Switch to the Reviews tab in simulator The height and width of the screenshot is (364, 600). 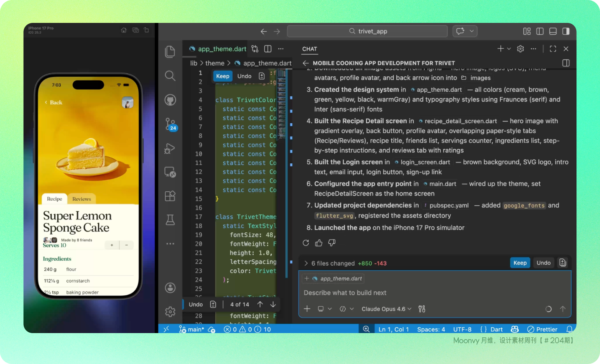point(82,199)
